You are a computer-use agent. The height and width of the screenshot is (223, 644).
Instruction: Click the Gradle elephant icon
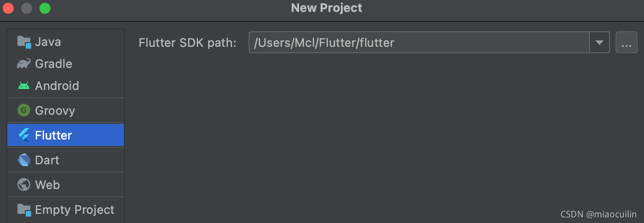[24, 64]
